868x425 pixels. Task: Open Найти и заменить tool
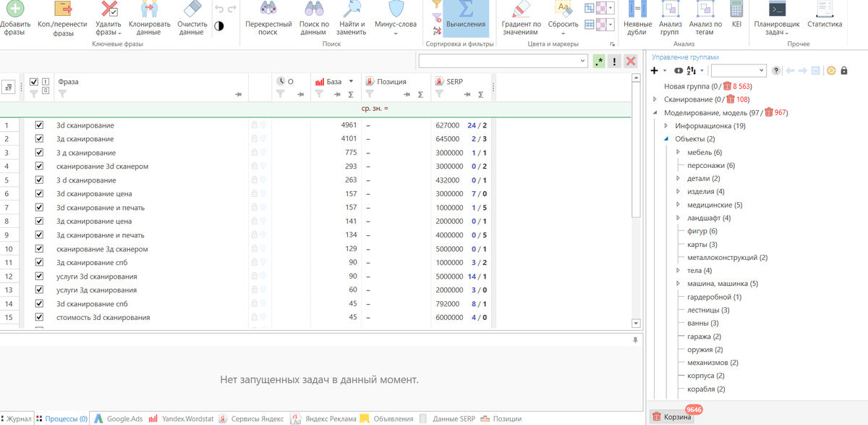pyautogui.click(x=351, y=18)
